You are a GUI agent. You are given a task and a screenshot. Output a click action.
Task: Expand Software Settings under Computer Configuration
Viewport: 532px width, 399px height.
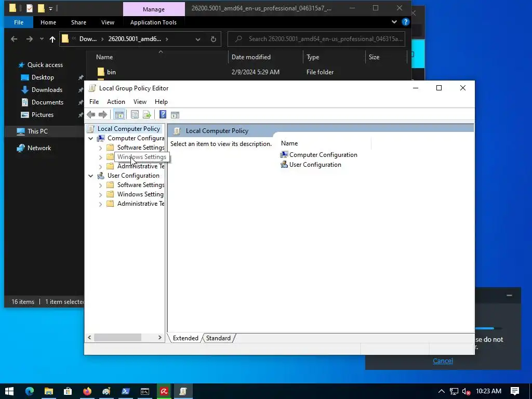click(100, 148)
